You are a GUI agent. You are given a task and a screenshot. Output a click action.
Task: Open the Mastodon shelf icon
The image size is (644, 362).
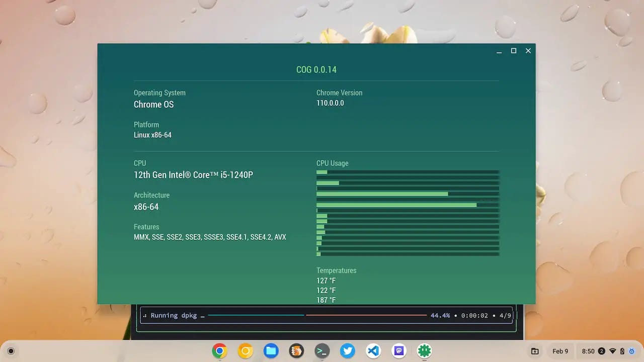click(x=399, y=351)
